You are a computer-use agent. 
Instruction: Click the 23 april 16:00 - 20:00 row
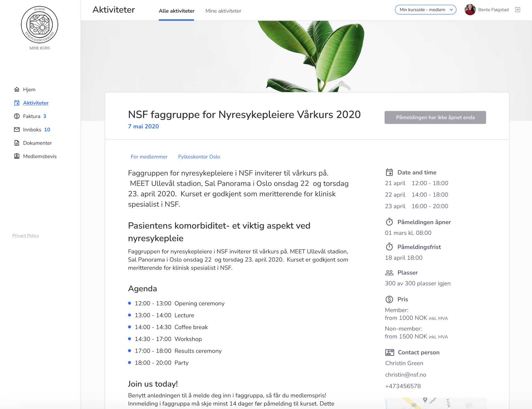pos(416,206)
